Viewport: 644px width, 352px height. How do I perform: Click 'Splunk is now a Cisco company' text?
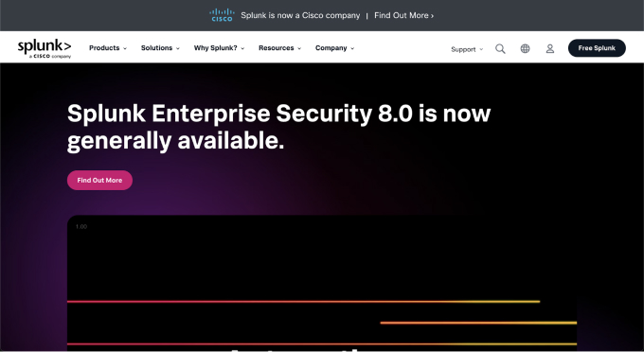coord(300,15)
